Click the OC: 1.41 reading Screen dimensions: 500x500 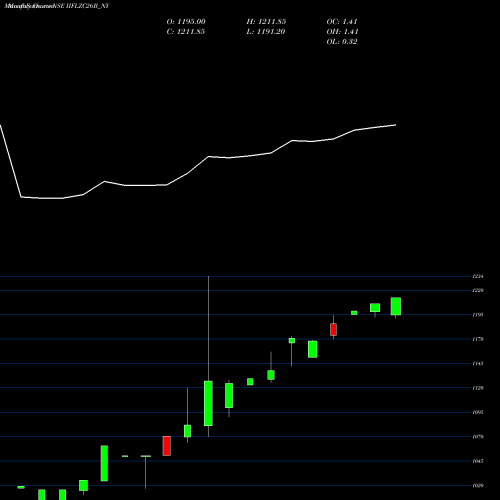342,22
